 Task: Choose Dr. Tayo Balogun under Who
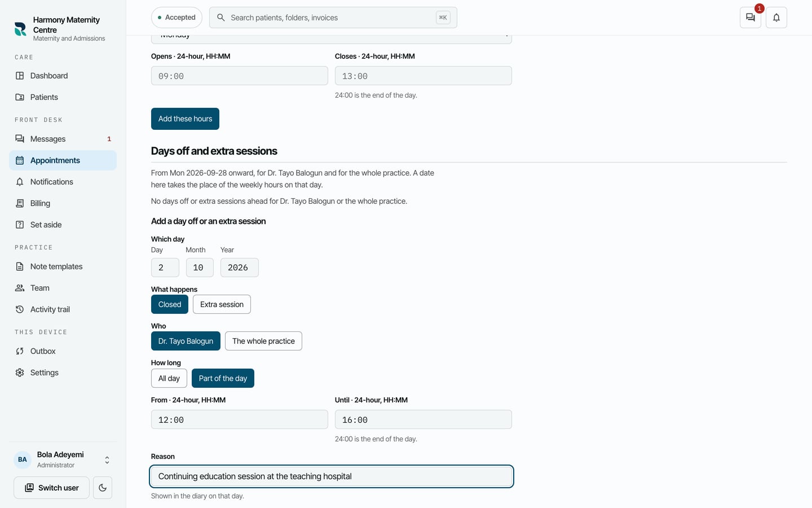[x=186, y=341]
